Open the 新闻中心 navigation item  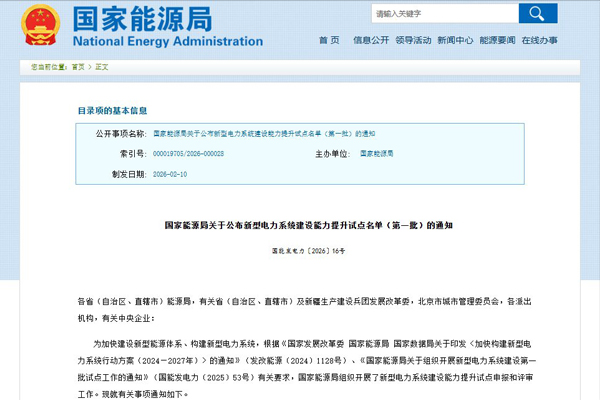tap(455, 40)
